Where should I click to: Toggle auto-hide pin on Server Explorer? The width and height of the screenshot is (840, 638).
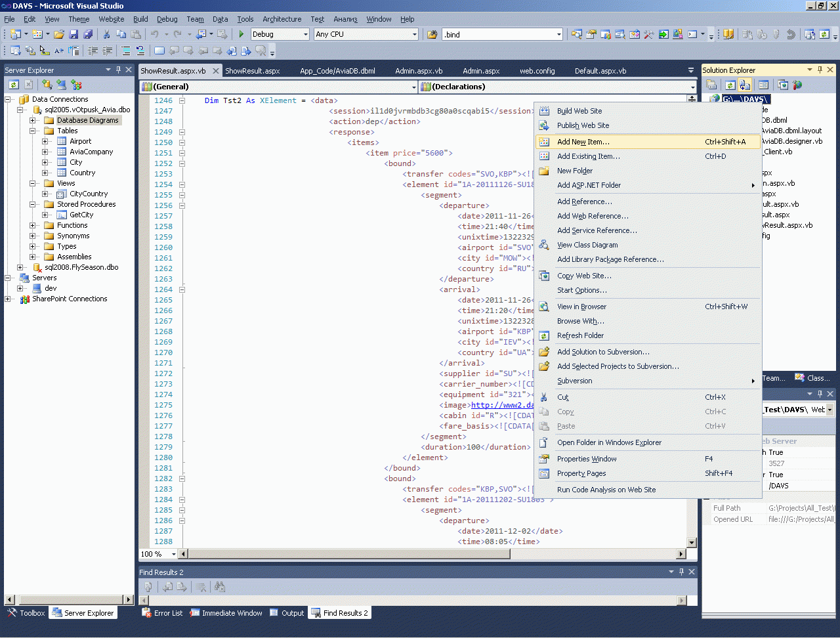(118, 70)
